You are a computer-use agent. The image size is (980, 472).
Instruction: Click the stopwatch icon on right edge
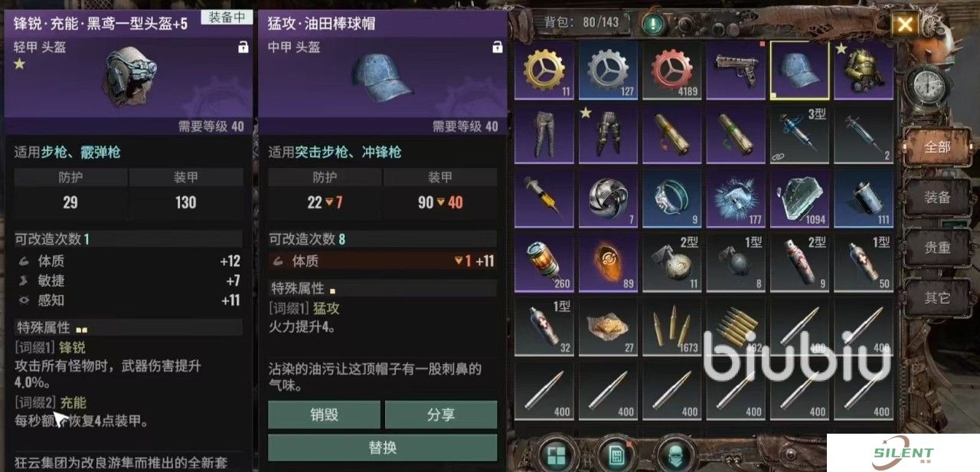click(x=925, y=85)
